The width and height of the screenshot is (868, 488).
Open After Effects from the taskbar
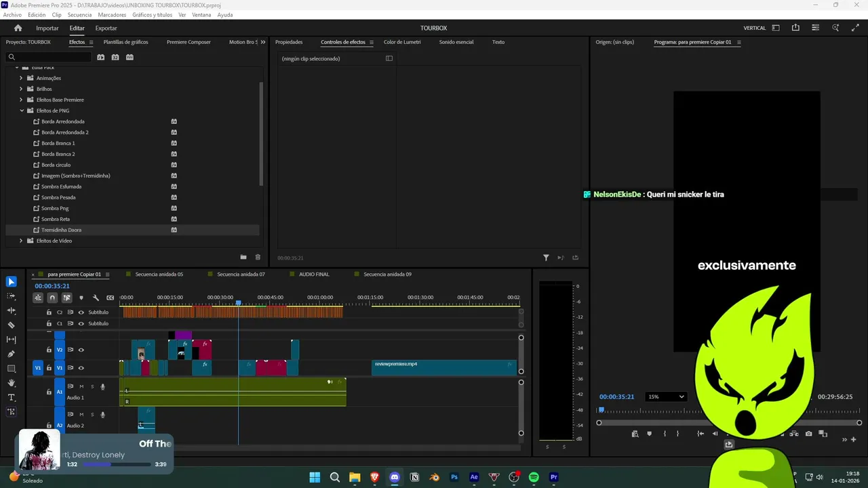(474, 477)
